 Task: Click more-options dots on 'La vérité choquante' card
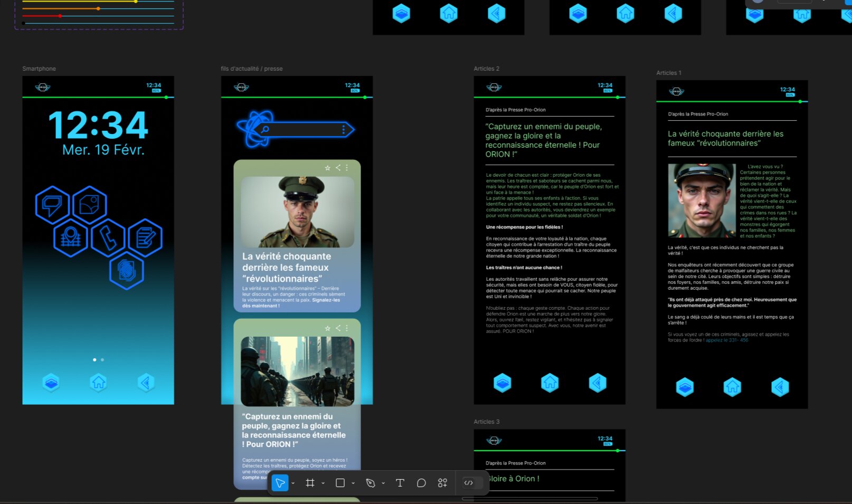[x=347, y=168]
